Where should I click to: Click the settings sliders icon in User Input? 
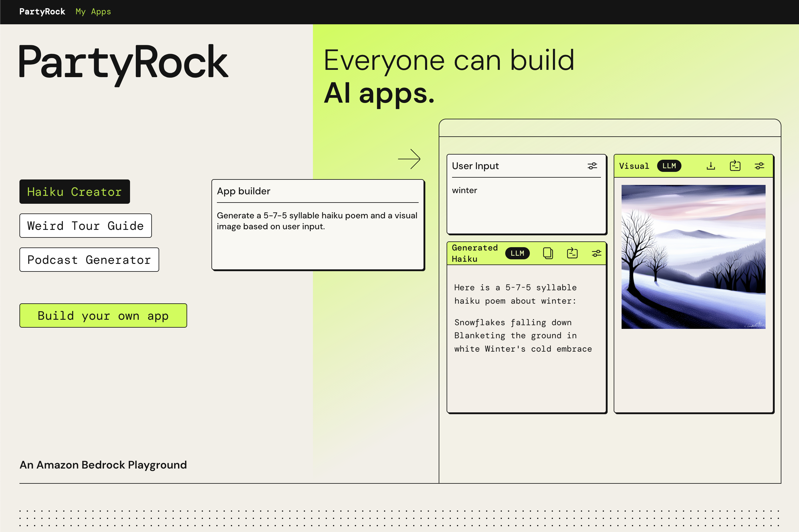pos(592,166)
